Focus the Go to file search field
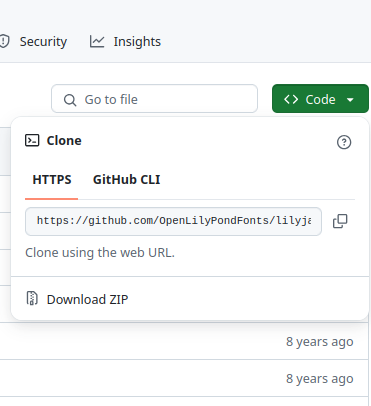This screenshot has height=406, width=371. tap(154, 99)
